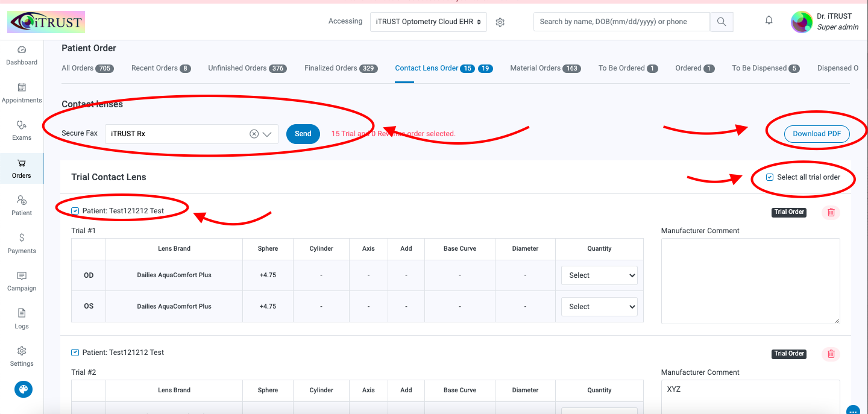Toggle the Trial #2 patient checkbox
868x414 pixels.
(x=75, y=353)
